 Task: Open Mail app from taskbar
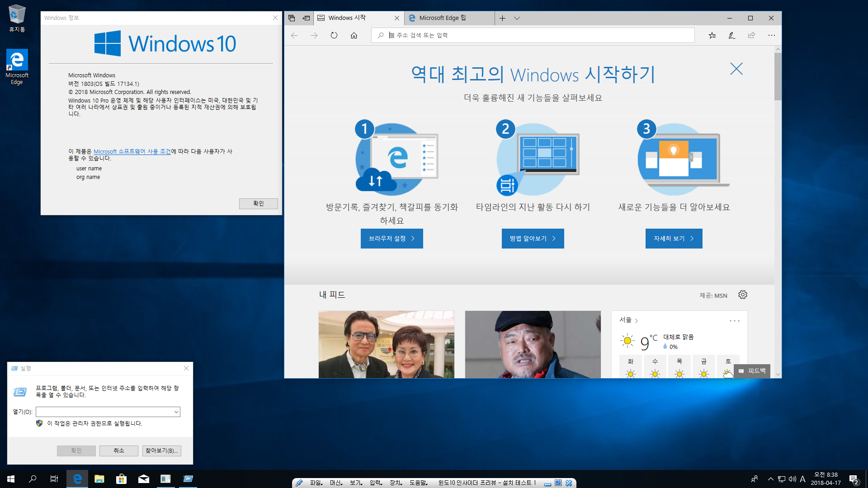pos(144,479)
